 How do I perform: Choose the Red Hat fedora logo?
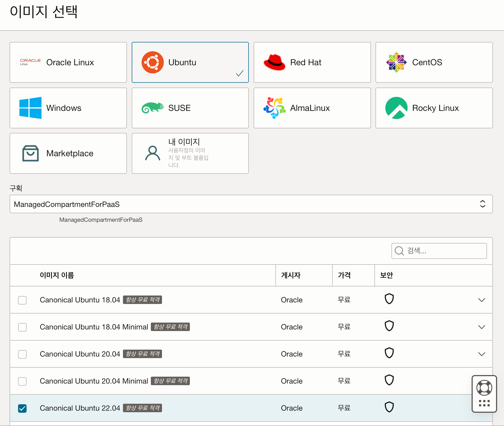274,62
